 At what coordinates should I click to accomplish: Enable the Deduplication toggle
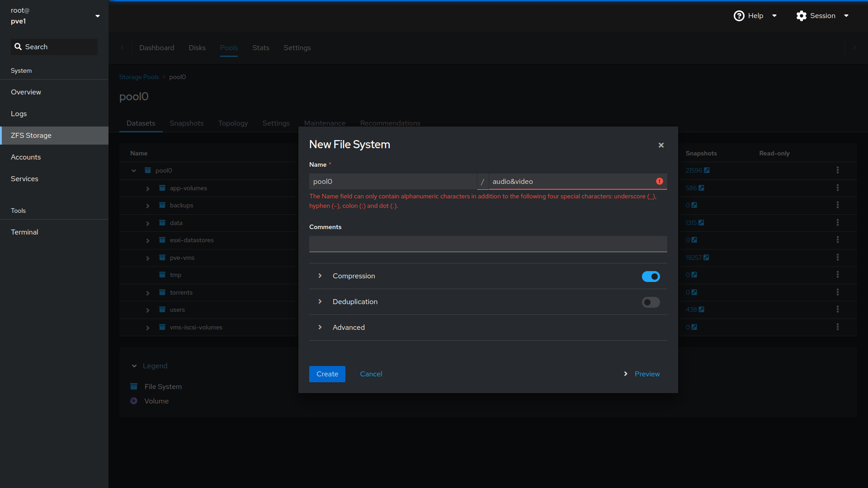651,302
